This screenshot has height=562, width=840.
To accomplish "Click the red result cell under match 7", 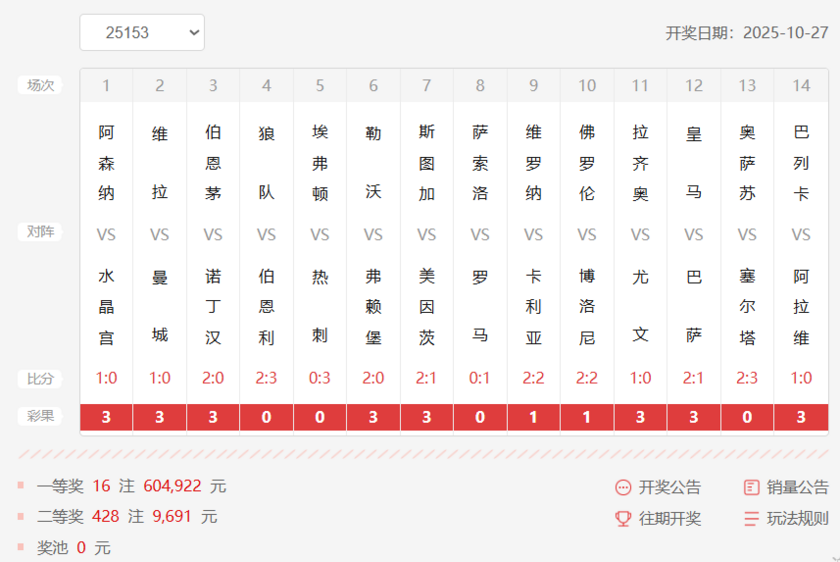I will [x=427, y=417].
